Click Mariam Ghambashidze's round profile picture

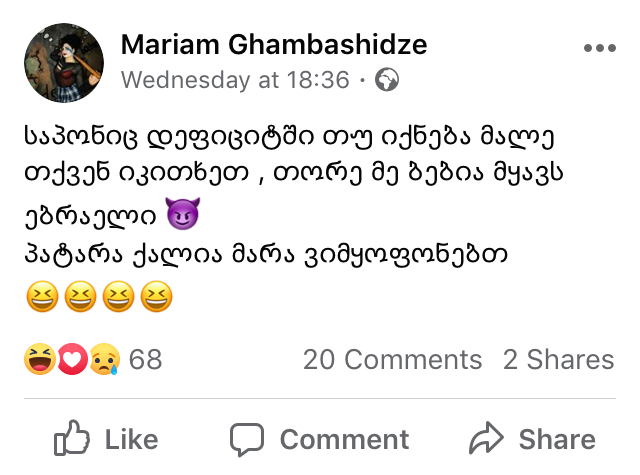coord(64,62)
